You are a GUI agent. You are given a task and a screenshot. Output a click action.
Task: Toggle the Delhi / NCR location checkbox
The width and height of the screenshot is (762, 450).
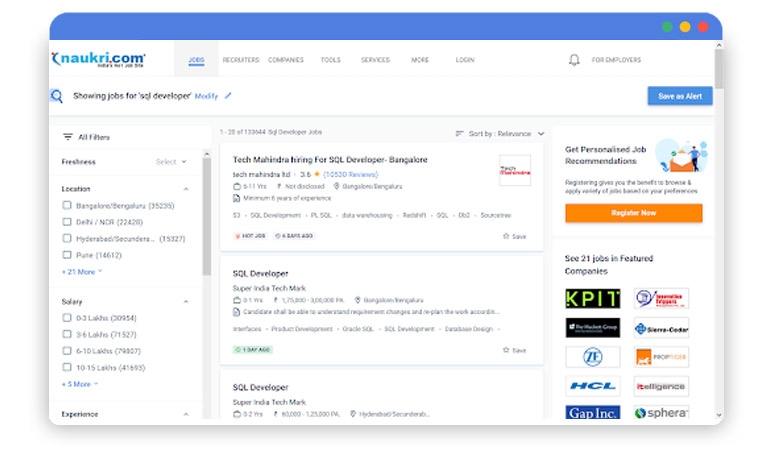tap(67, 222)
